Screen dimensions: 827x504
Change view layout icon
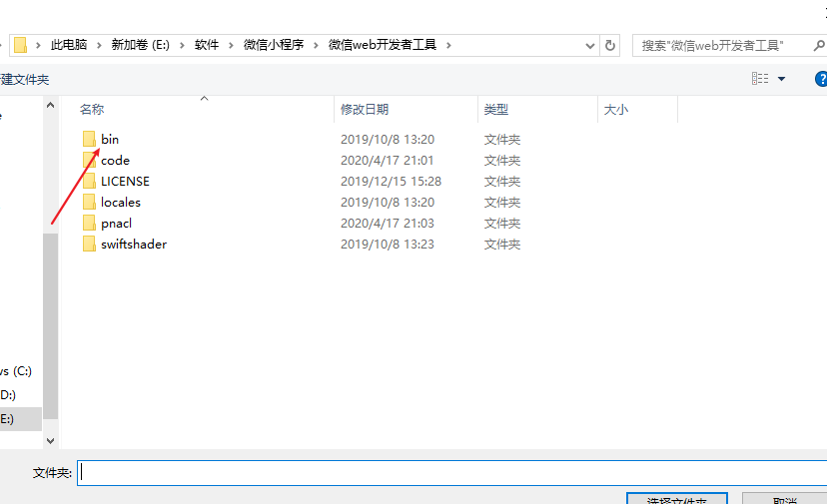click(x=760, y=79)
